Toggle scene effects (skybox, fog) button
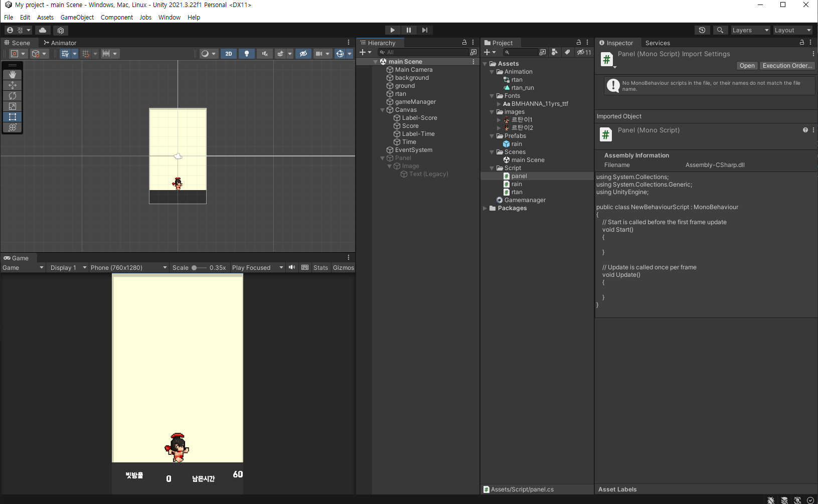This screenshot has width=818, height=504. point(280,54)
